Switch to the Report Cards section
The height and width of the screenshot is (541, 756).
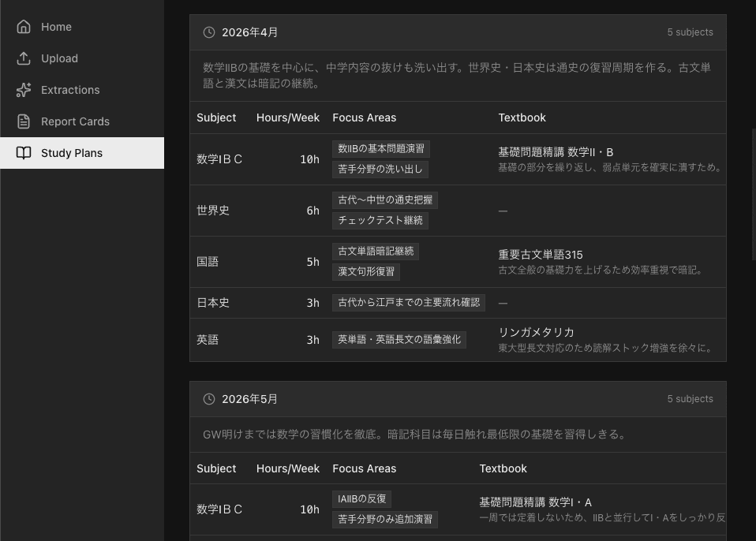tap(75, 121)
